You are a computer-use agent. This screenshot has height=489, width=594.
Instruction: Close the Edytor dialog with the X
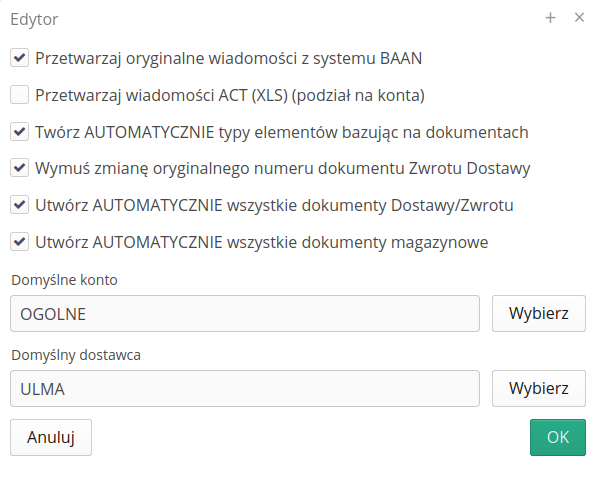(579, 17)
